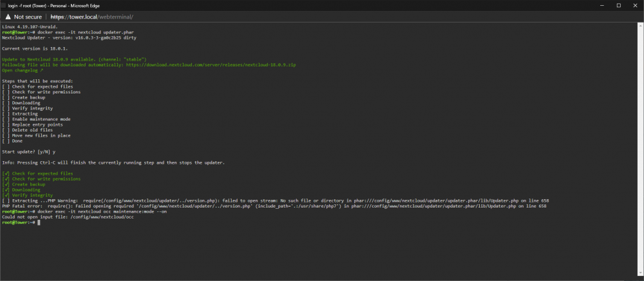Image resolution: width=644 pixels, height=281 pixels.
Task: Open the changelog link
Action: pyautogui.click(x=23, y=70)
